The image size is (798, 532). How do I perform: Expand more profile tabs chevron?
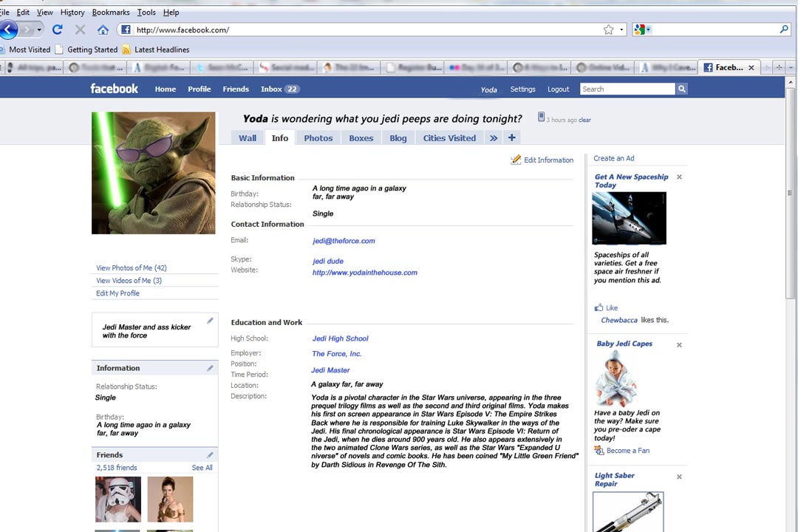click(x=494, y=137)
